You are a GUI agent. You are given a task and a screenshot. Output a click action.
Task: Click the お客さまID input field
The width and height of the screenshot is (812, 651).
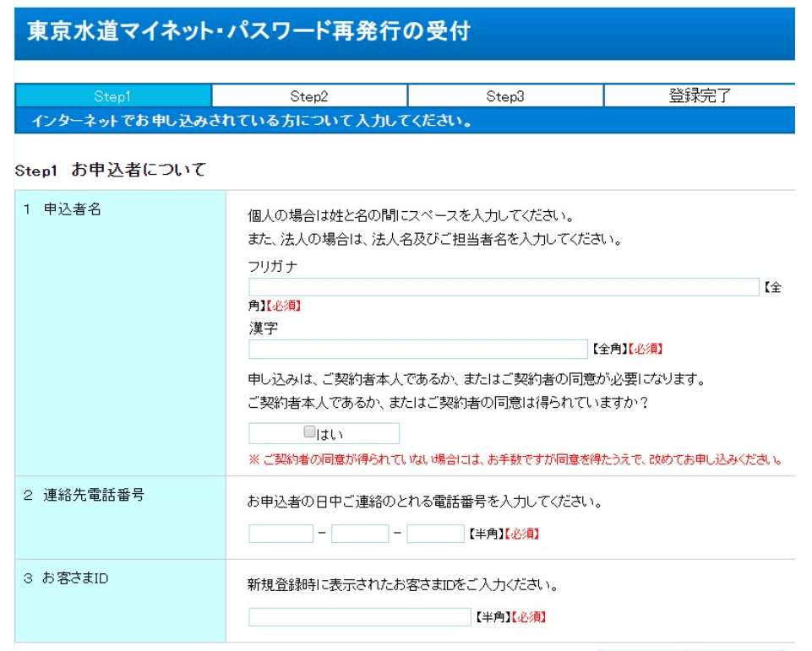[x=360, y=617]
